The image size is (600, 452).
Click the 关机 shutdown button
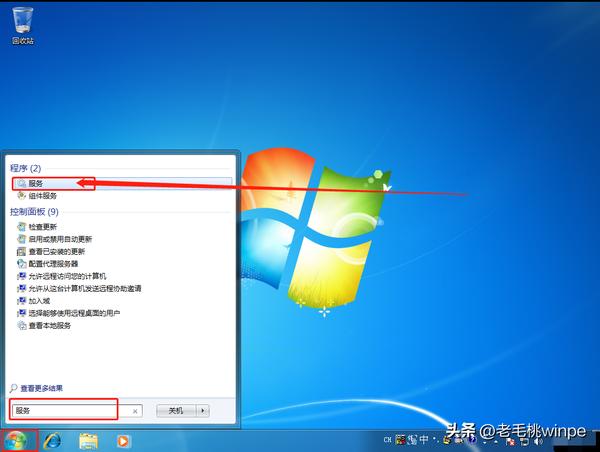click(176, 411)
